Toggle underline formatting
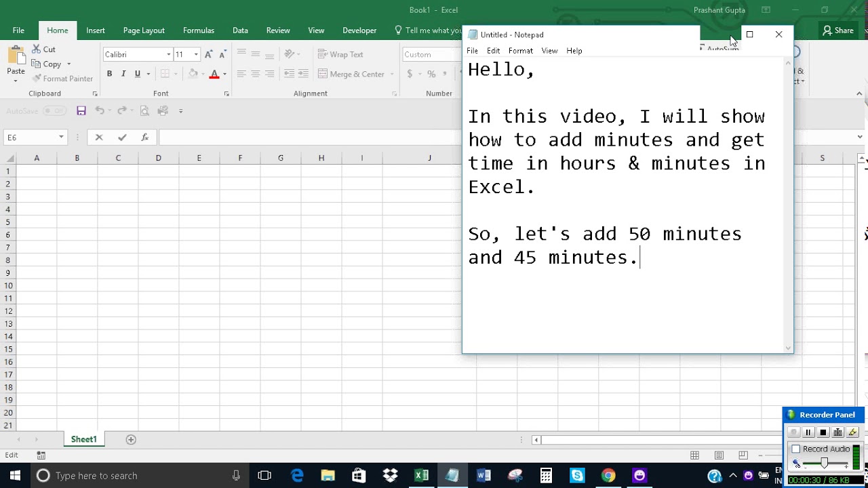The height and width of the screenshot is (488, 868). [138, 74]
